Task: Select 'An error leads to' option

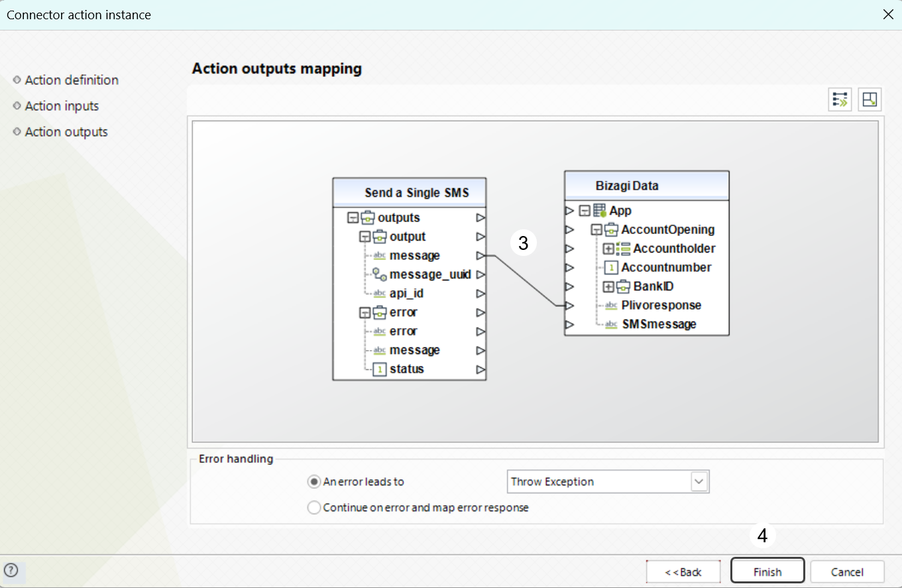Action: coord(313,482)
